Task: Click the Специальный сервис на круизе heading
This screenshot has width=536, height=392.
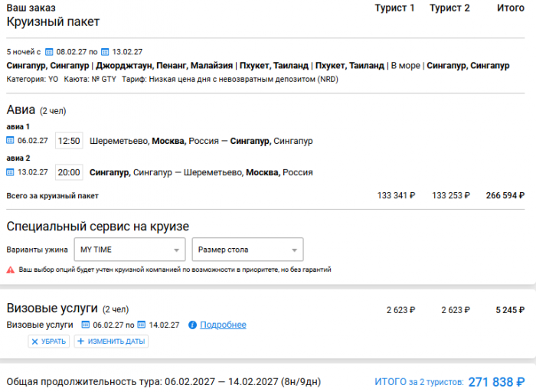Action: click(x=98, y=227)
